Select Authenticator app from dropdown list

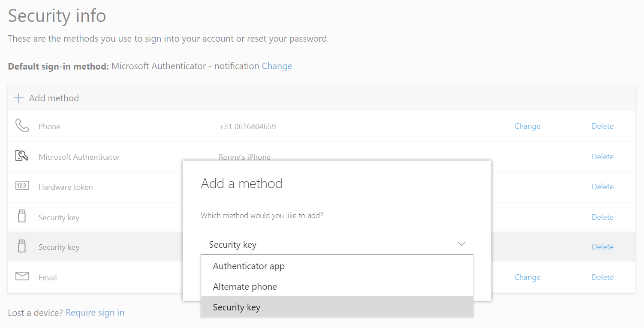pos(249,266)
